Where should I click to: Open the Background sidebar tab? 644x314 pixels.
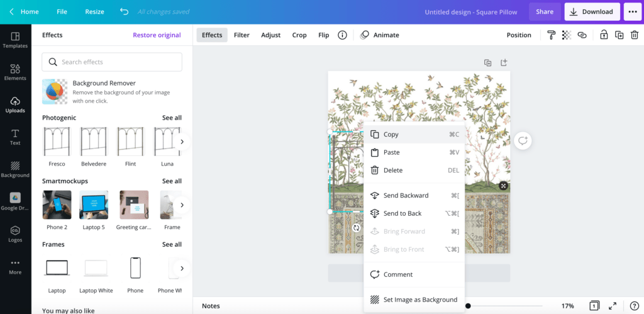(x=15, y=169)
